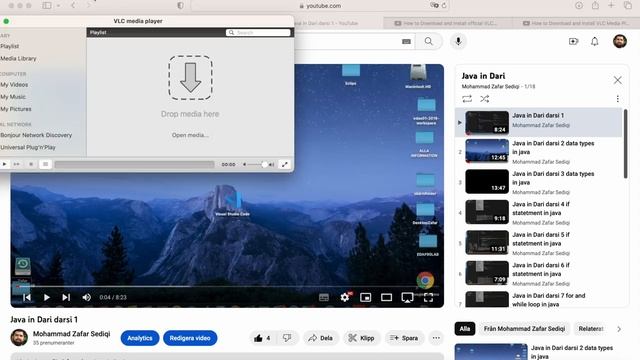The height and width of the screenshot is (360, 640).
Task: Share video using Dela button
Action: click(320, 338)
